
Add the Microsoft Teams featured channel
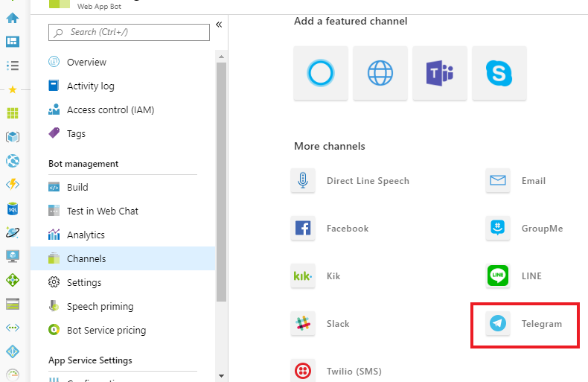pyautogui.click(x=440, y=73)
